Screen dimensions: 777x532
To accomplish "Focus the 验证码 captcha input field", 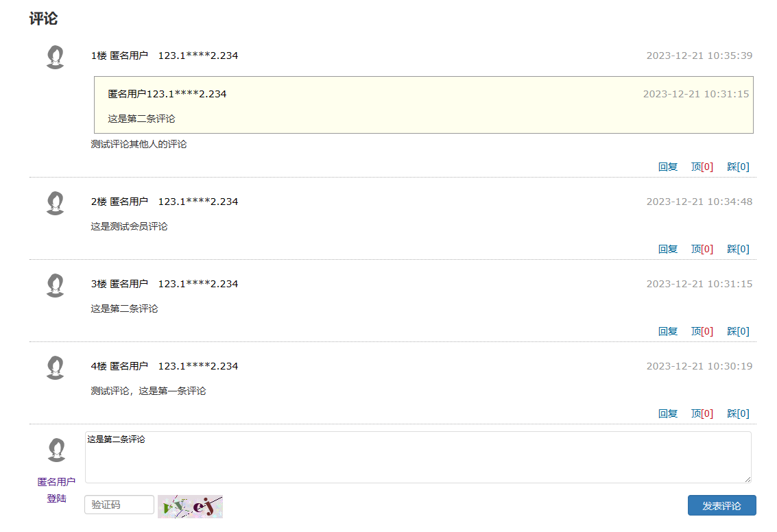I will pyautogui.click(x=119, y=505).
